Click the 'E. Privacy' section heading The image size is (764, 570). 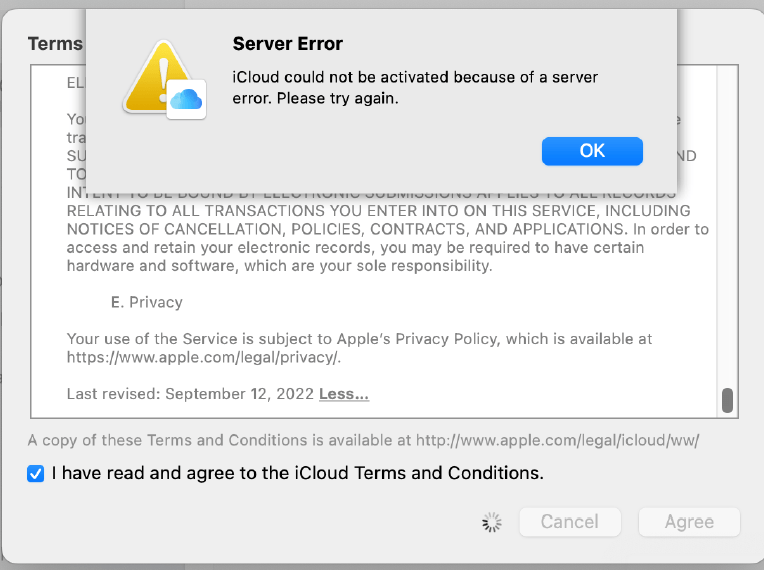(146, 302)
